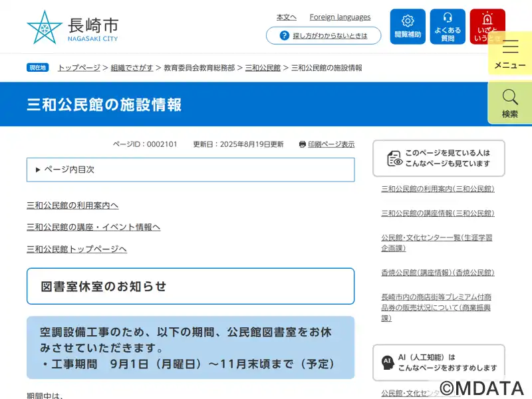The height and width of the screenshot is (399, 532).
Task: Click the document-eye icon in related pages box
Action: pyautogui.click(x=394, y=158)
